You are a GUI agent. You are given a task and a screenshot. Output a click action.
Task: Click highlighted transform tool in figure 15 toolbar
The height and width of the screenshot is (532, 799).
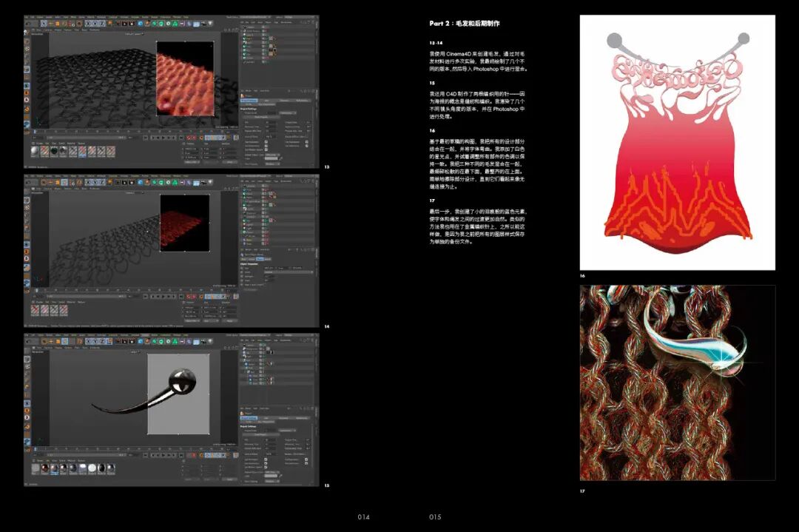click(x=64, y=341)
